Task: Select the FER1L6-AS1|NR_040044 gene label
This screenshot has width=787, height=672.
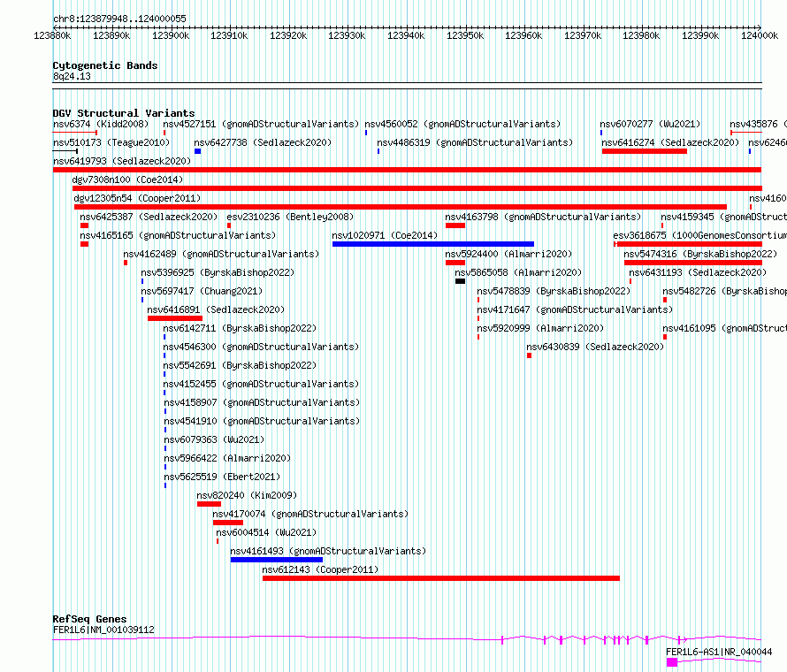Action: pyautogui.click(x=719, y=652)
